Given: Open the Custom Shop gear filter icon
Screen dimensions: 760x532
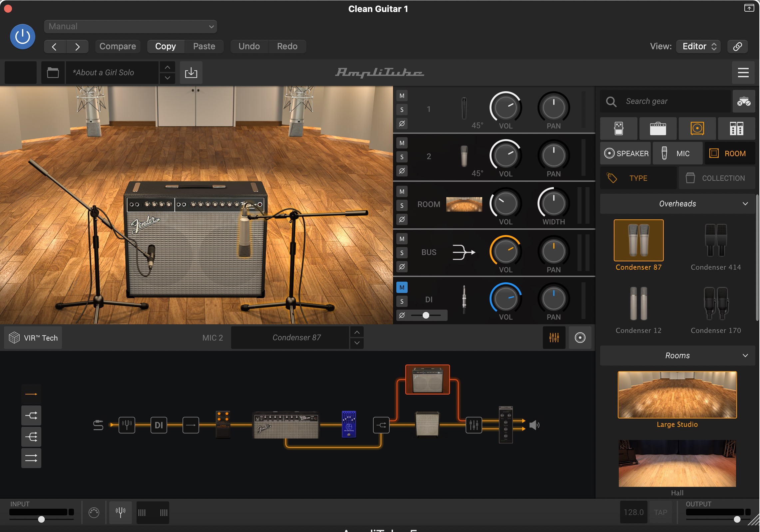Looking at the screenshot, I should pos(744,101).
